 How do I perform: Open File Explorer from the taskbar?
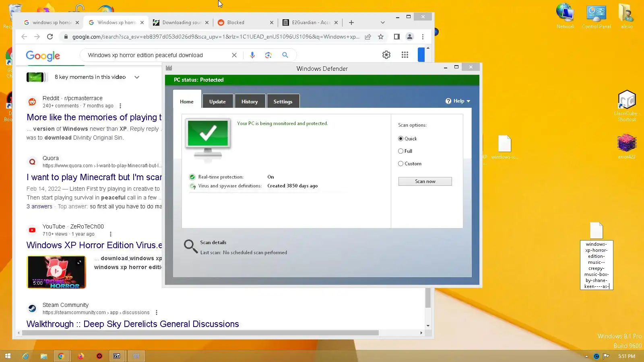[x=43, y=356]
